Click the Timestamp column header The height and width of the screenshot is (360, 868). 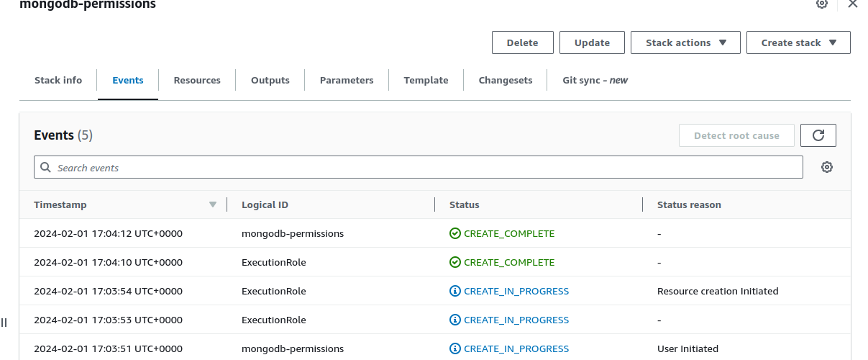click(x=60, y=204)
